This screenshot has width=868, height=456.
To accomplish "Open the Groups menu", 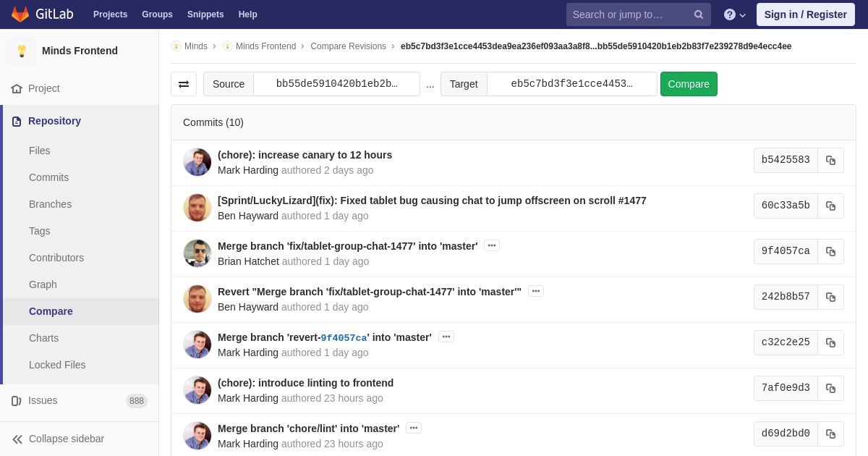I will (x=157, y=14).
